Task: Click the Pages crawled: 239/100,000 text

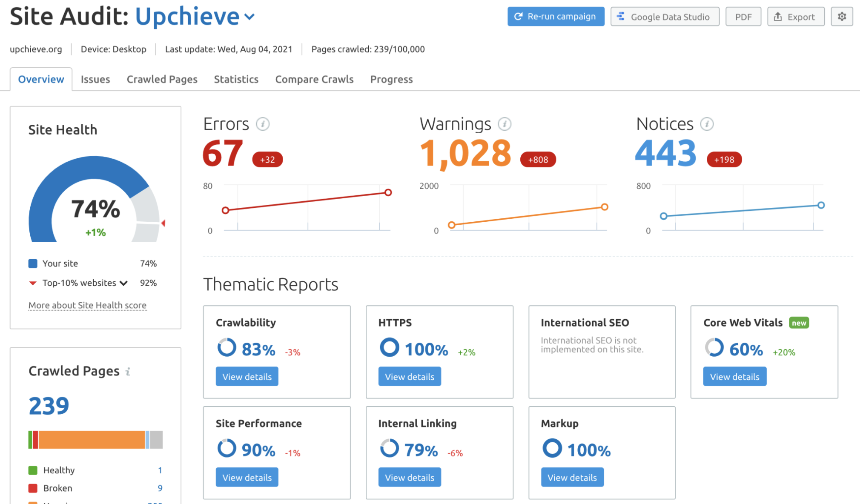Action: (x=368, y=49)
